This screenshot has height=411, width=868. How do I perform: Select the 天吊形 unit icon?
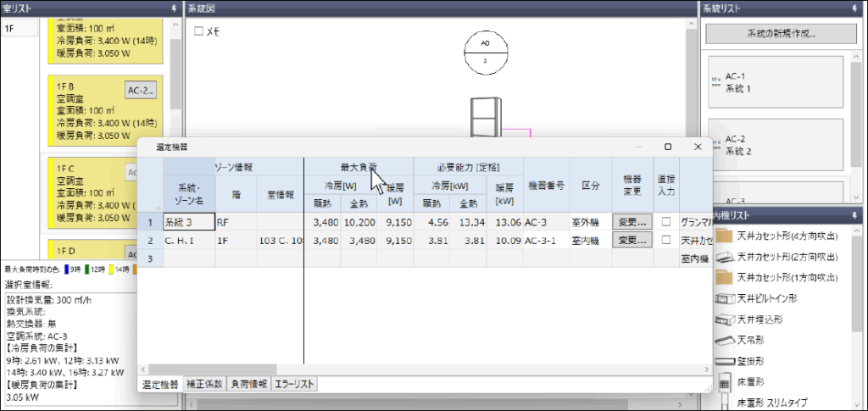tap(724, 339)
